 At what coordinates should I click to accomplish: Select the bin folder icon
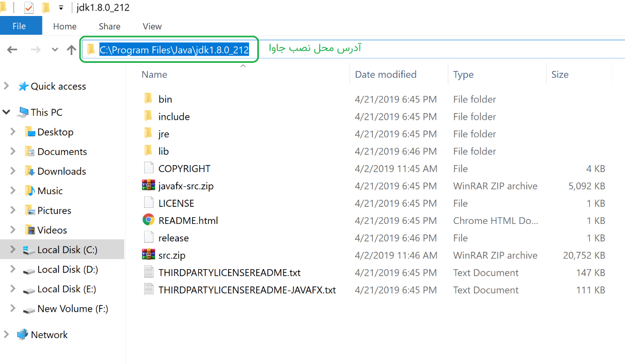(149, 98)
